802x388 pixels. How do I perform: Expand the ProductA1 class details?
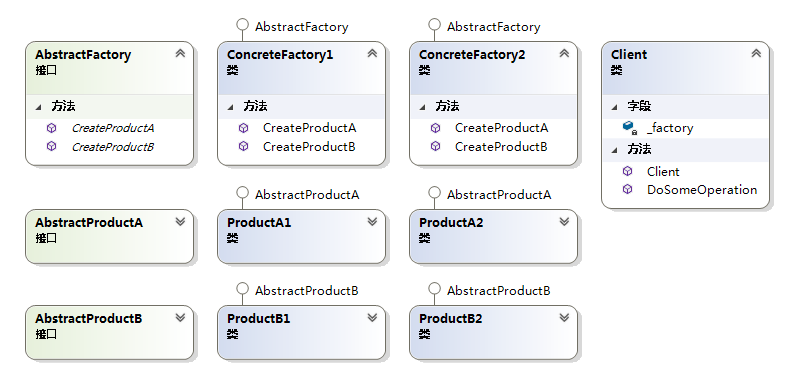tap(372, 221)
